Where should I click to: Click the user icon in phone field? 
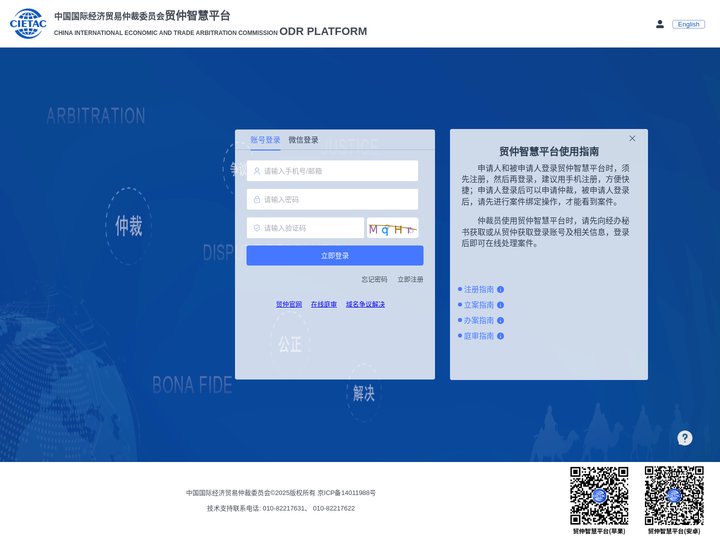[257, 171]
